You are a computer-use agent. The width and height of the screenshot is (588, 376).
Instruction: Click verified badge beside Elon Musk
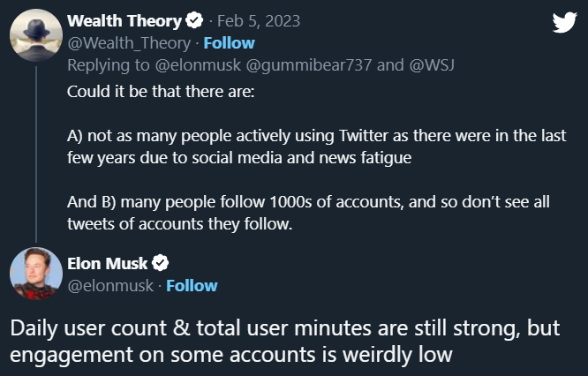[x=161, y=262]
